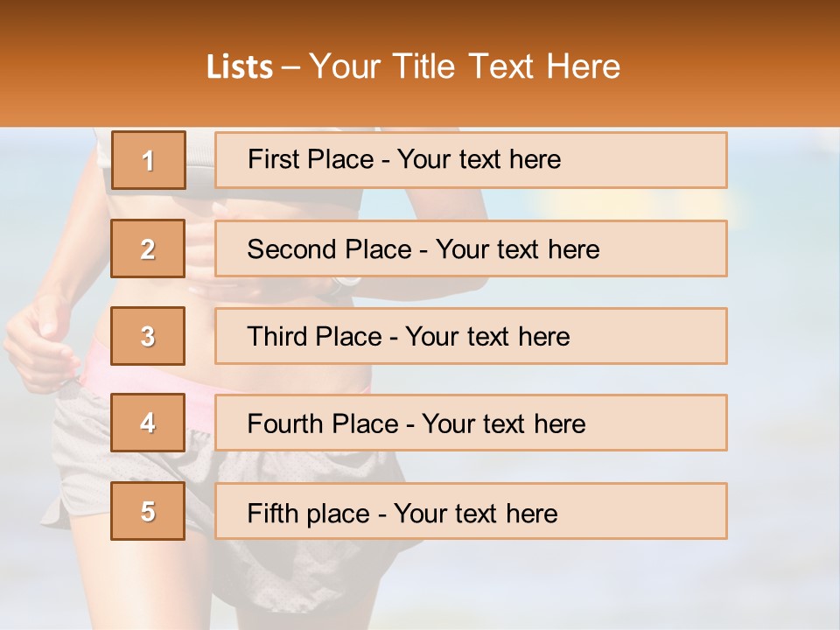Image resolution: width=840 pixels, height=630 pixels.
Task: Select the number 4 square
Action: click(148, 423)
